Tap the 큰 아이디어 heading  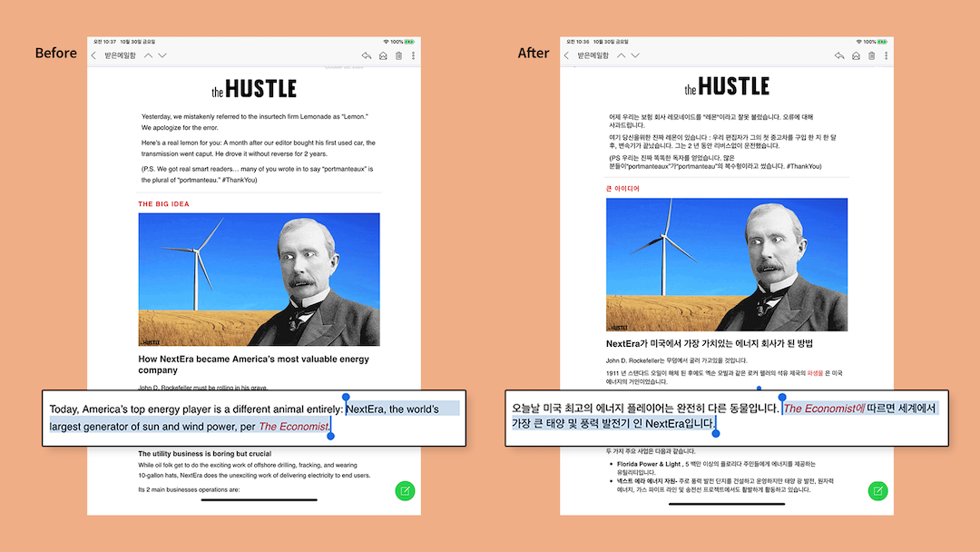622,188
